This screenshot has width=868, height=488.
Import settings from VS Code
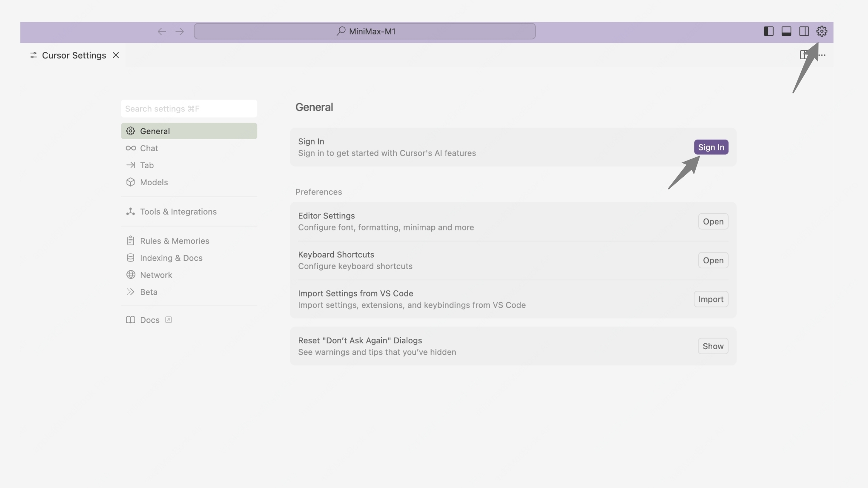(710, 299)
